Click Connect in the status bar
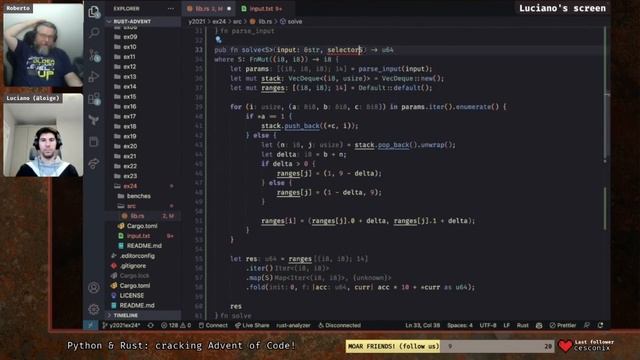Screen dimensions: 640x360 (213, 325)
